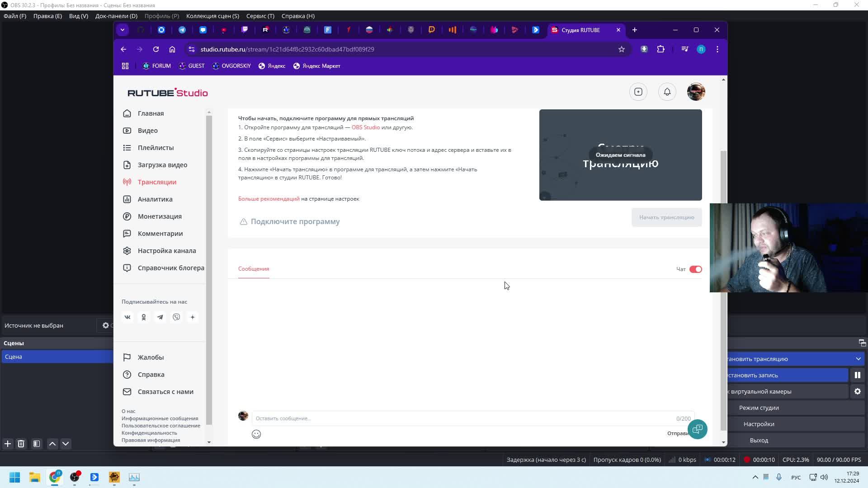
Task: Click the Настройки button in OBS
Action: click(759, 424)
